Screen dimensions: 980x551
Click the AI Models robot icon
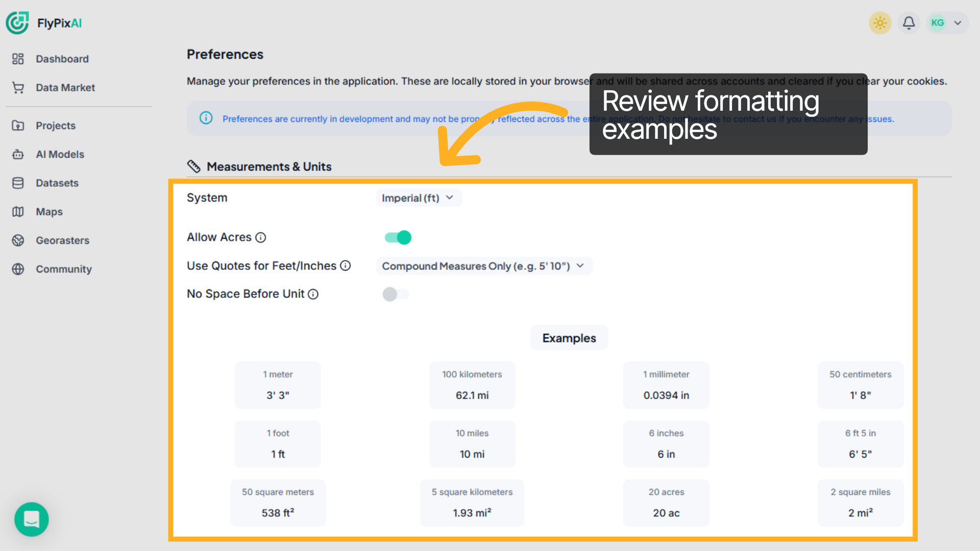tap(18, 154)
